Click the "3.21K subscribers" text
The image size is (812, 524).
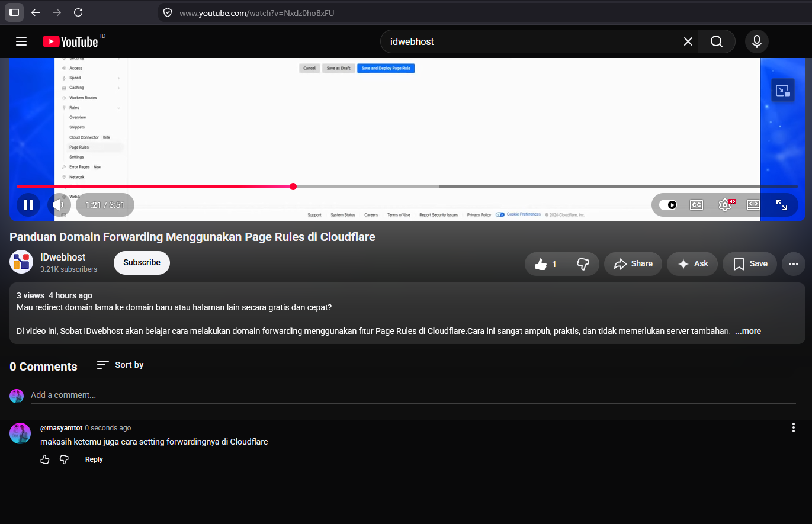click(x=69, y=269)
